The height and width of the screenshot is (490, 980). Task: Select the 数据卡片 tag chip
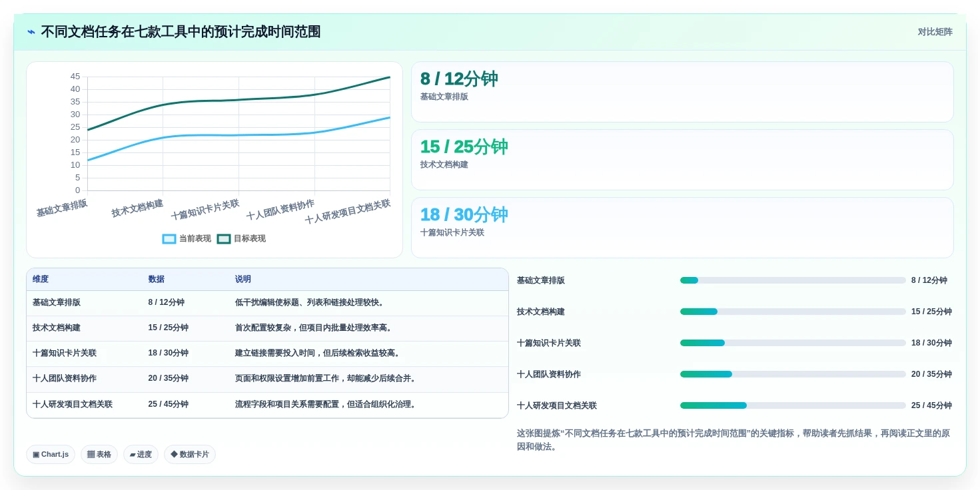click(190, 454)
